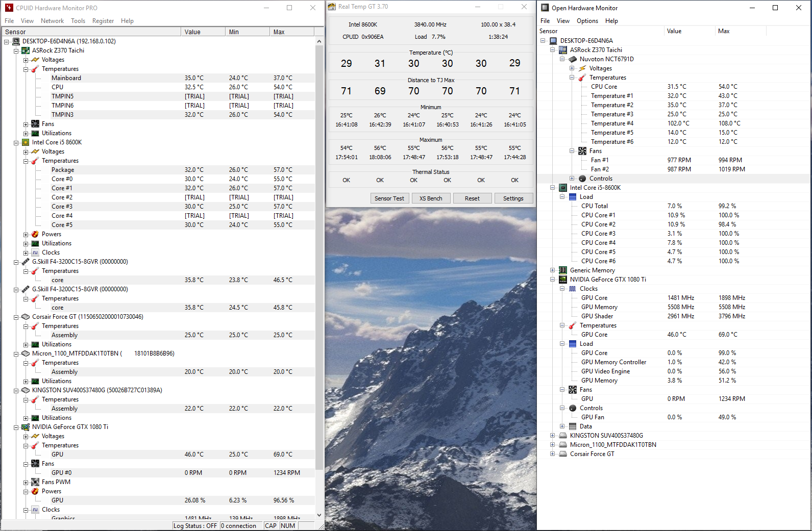The image size is (812, 531).
Task: Click the Load icon under Intel Core i5-8600K
Action: (x=573, y=197)
